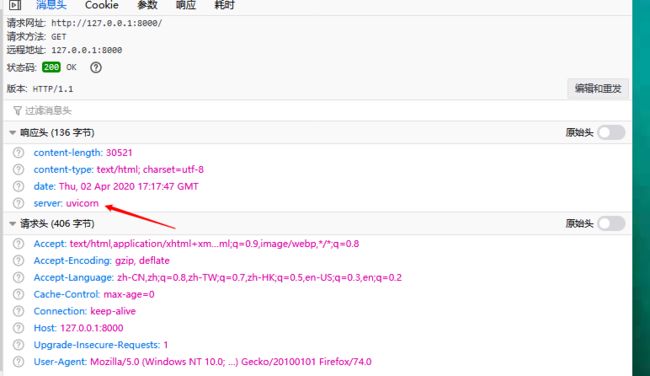Collapse the 响应头 (136 字节) section

[12, 133]
